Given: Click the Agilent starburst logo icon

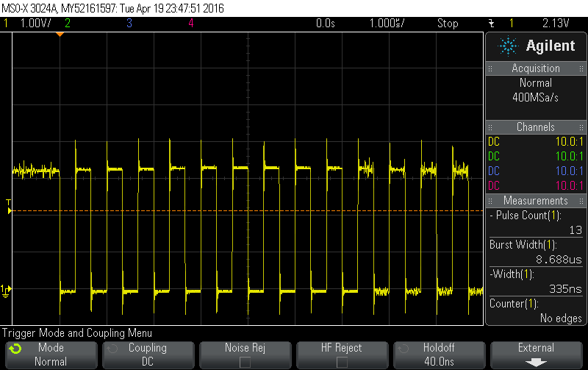Looking at the screenshot, I should [508, 46].
